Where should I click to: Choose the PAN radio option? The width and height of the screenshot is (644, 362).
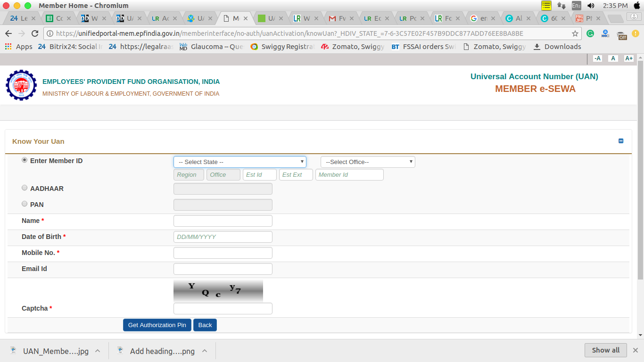25,204
